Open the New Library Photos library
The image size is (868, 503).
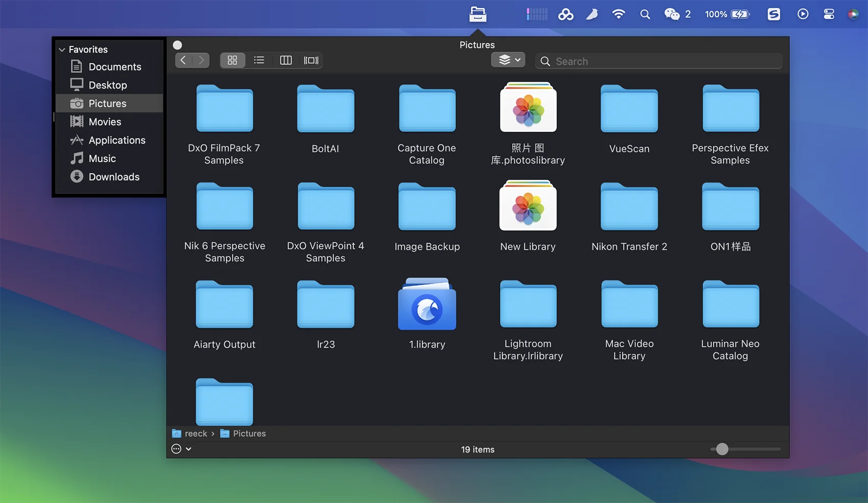tap(528, 205)
